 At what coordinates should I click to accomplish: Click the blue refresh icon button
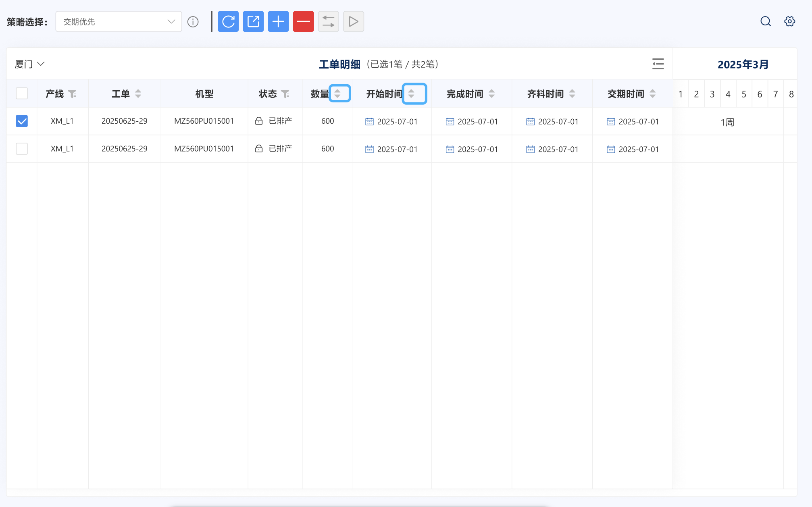coord(228,21)
